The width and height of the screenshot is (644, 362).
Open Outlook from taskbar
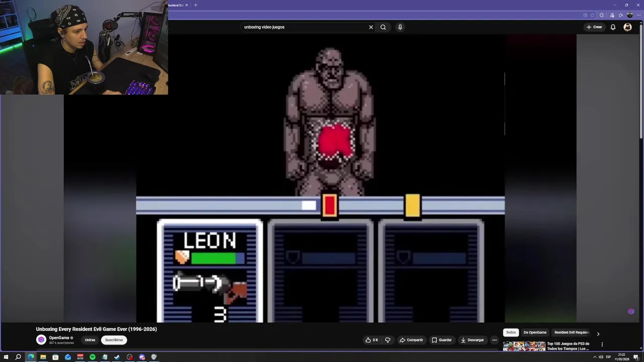pos(68,357)
